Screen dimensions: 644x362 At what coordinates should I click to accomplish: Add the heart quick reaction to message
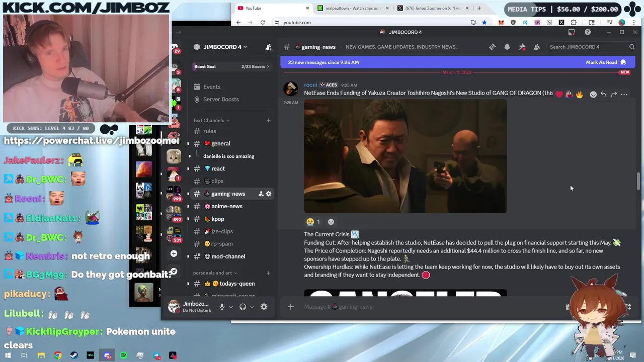[559, 95]
